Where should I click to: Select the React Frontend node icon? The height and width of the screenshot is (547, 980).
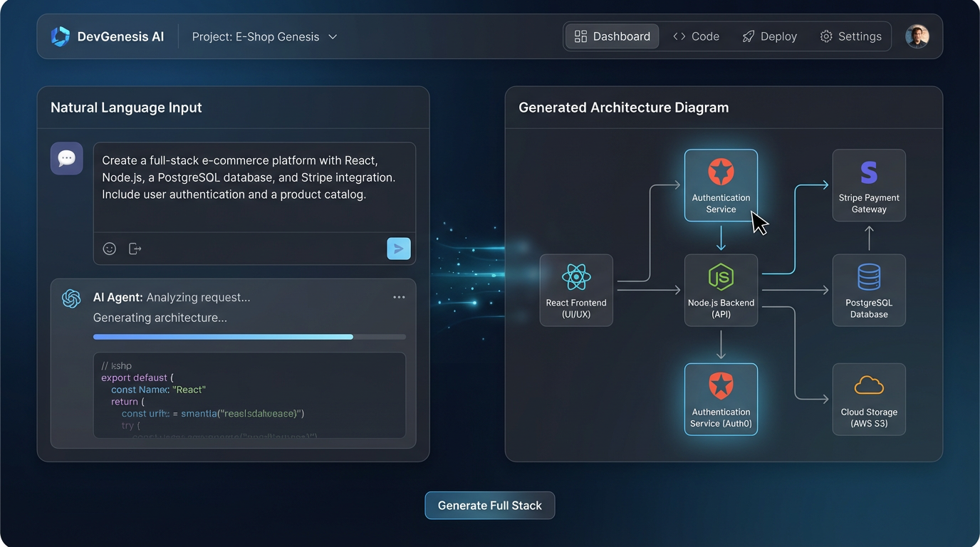click(576, 278)
